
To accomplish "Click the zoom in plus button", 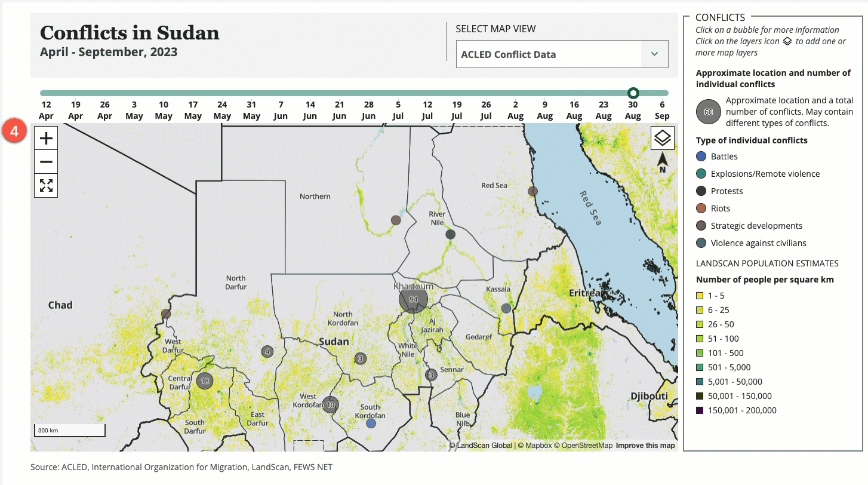I will 46,139.
